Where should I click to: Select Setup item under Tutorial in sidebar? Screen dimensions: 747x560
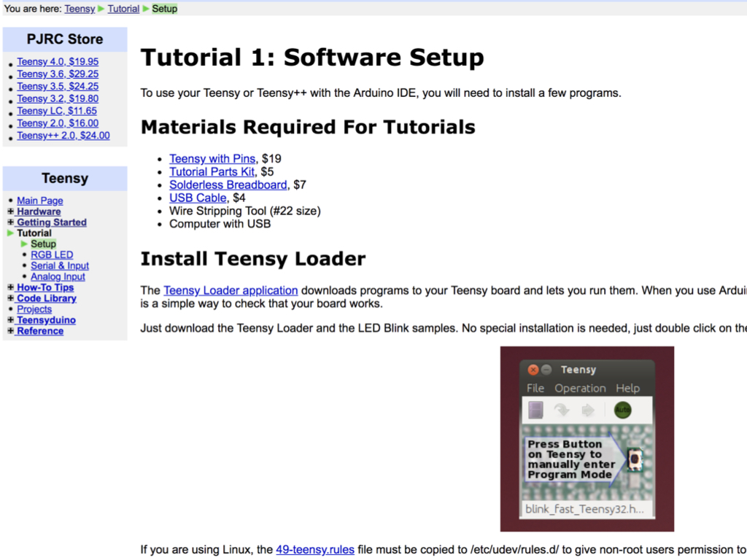(x=43, y=244)
